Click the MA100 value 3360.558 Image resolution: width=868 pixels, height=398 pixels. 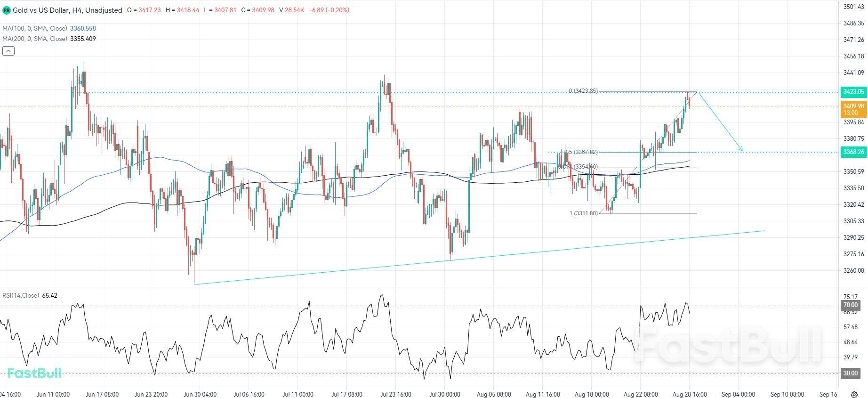[83, 29]
